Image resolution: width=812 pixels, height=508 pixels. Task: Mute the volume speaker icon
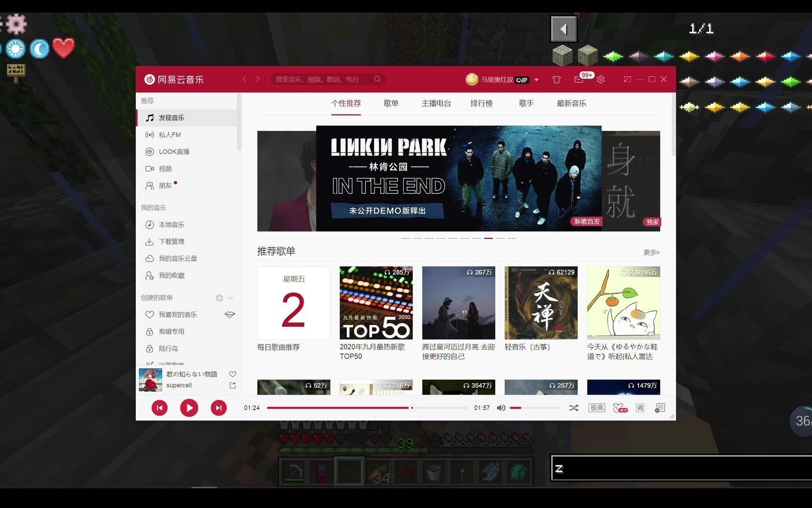tap(501, 408)
